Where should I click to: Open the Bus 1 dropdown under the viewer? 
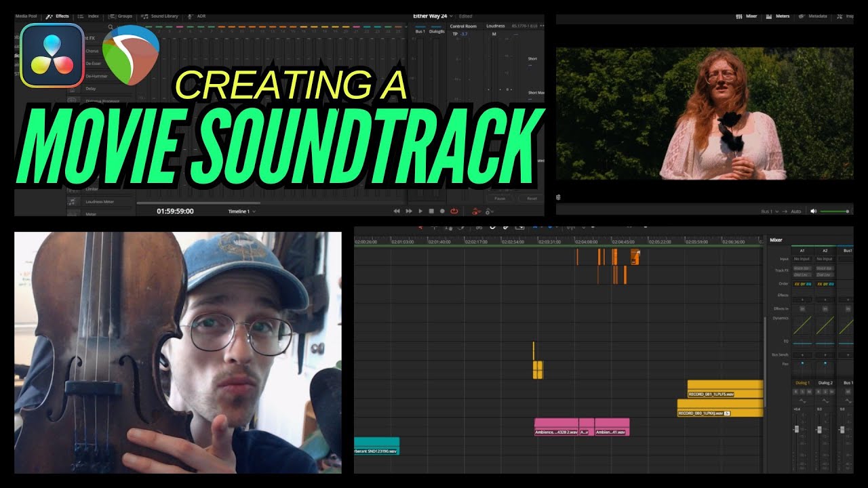pos(770,211)
